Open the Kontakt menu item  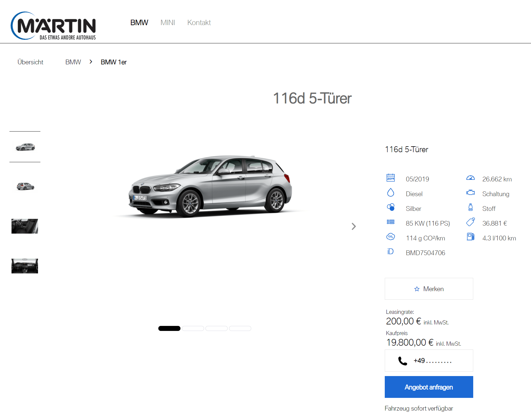point(199,23)
